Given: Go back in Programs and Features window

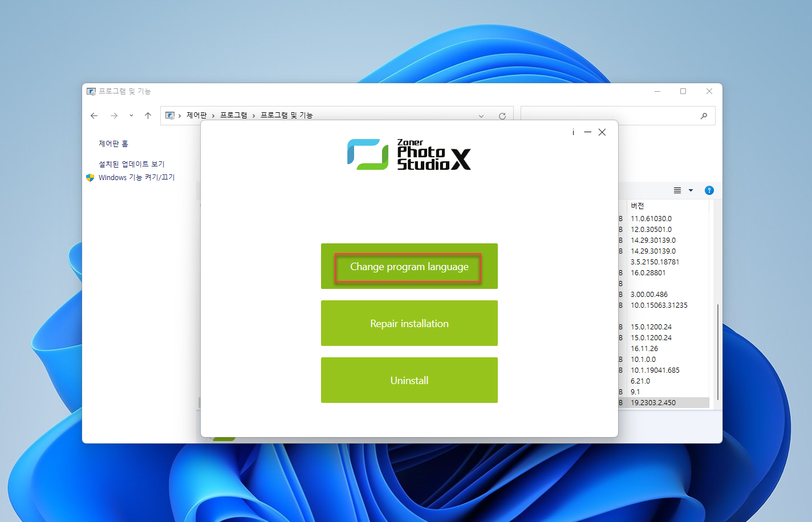Looking at the screenshot, I should coord(94,116).
